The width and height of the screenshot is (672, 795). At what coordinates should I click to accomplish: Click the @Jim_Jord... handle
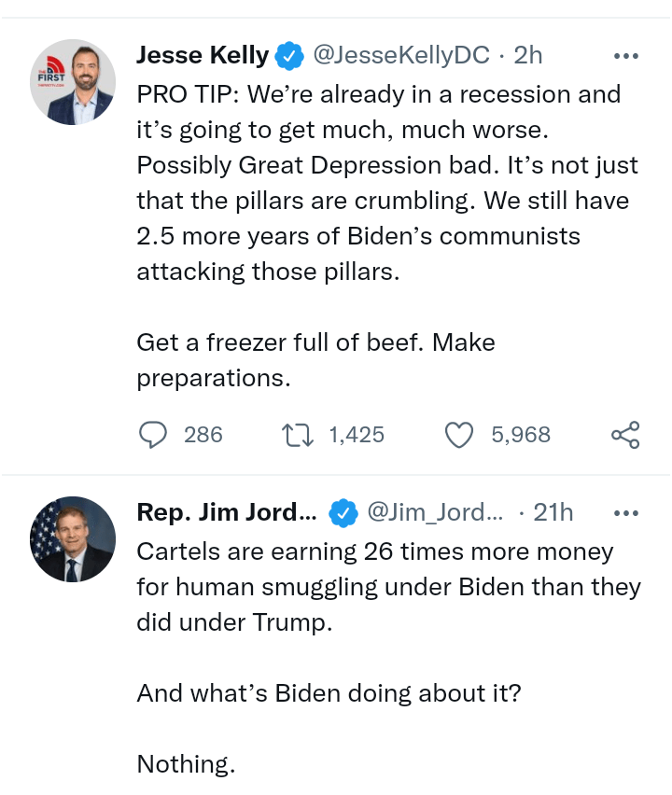pos(435,512)
